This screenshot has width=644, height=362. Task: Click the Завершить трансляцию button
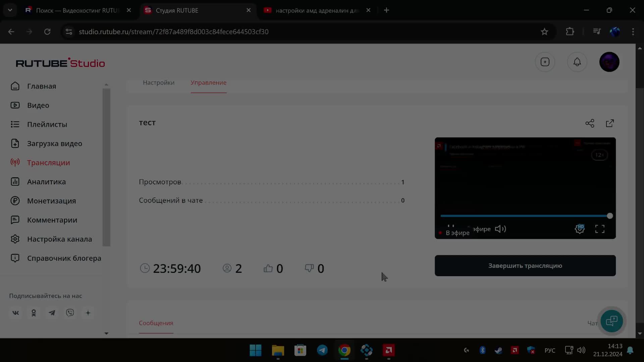[x=525, y=265]
